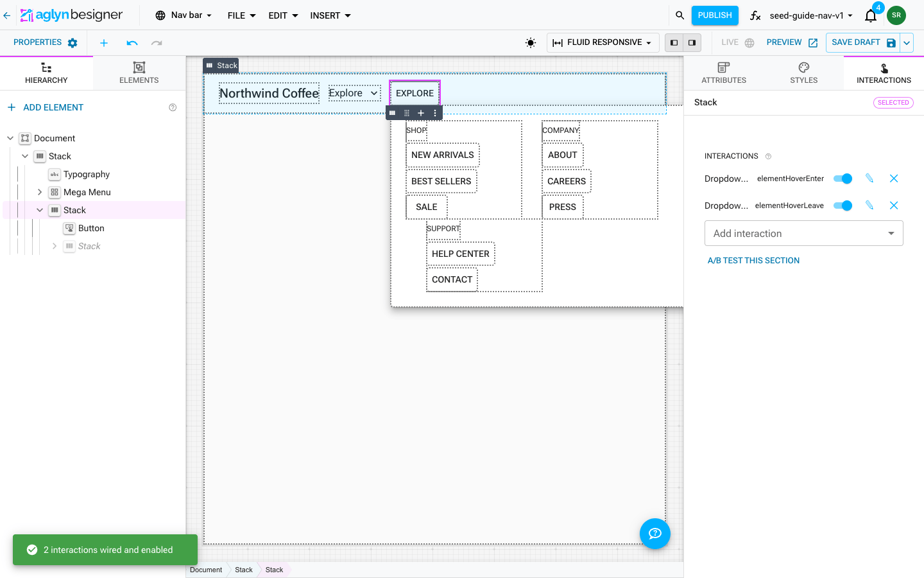
Task: Edit the elementHoverLeave interaction pencil
Action: pyautogui.click(x=869, y=206)
